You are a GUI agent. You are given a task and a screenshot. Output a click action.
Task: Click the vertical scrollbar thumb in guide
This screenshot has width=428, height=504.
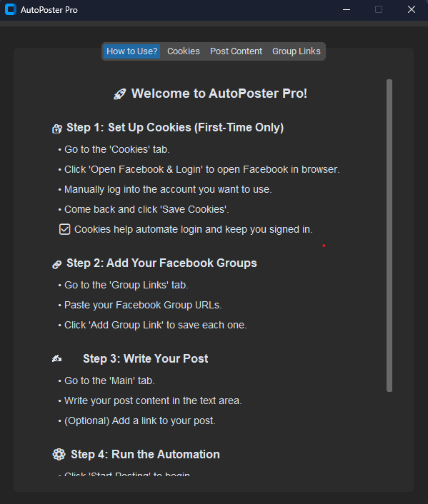389,236
